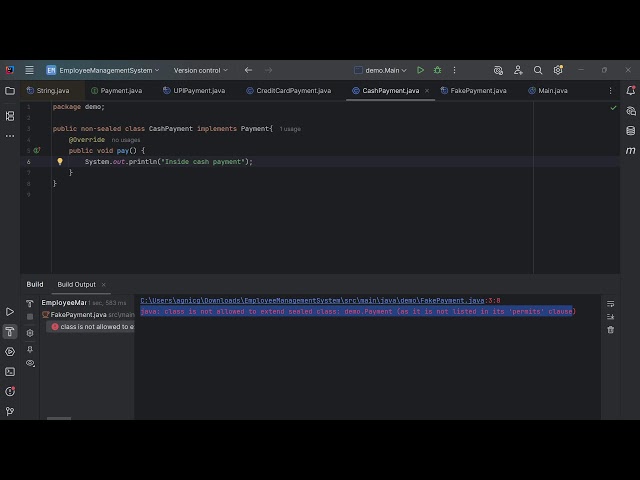
Task: Switch to the CreditCardPayment.java tab
Action: point(289,91)
